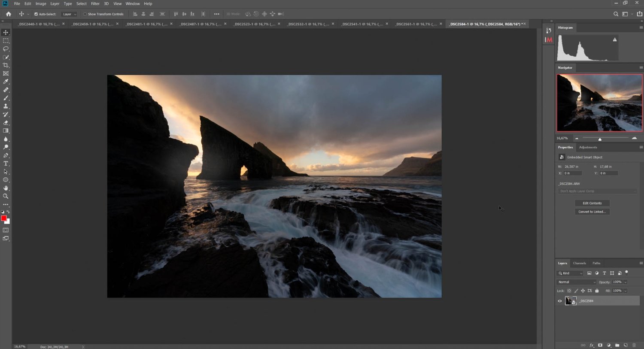Screen dimensions: 644x349
Task: Switch to the Channels tab
Action: (579, 263)
